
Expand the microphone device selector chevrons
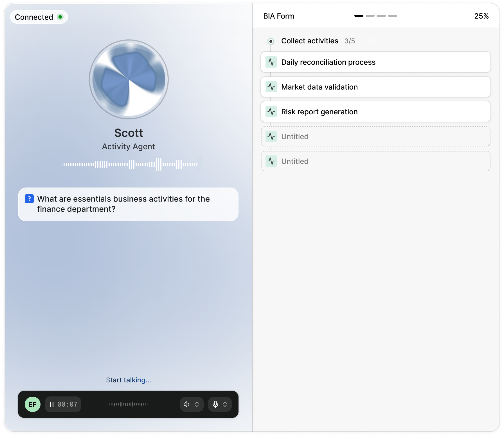click(225, 404)
